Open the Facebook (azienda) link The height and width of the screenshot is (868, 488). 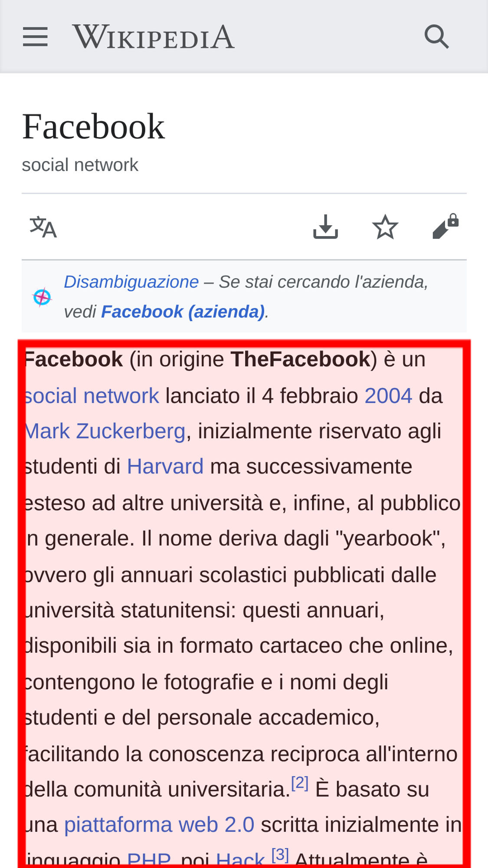click(183, 312)
